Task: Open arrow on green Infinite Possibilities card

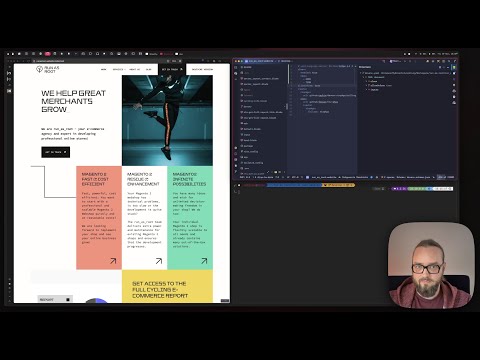Action: [204, 261]
